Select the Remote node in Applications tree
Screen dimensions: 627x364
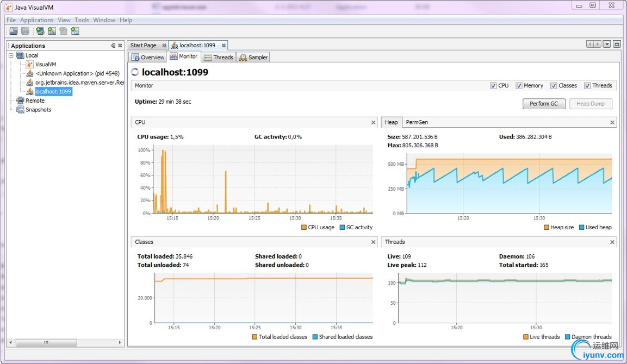(35, 101)
